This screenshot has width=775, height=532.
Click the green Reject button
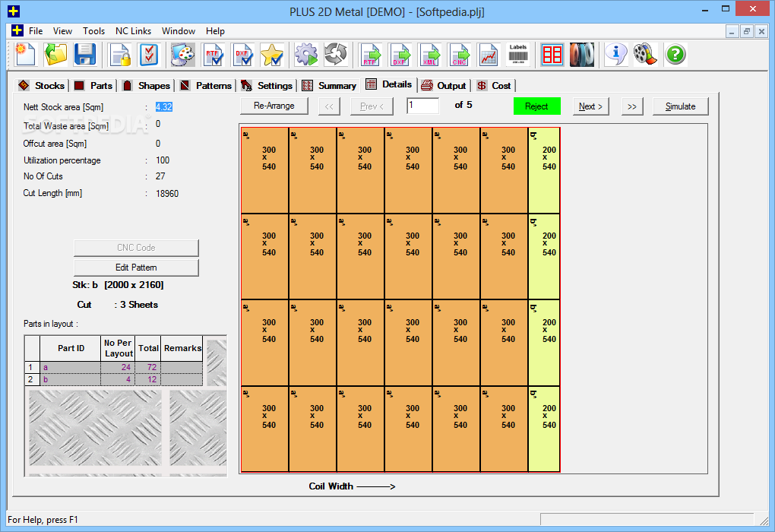(x=536, y=106)
